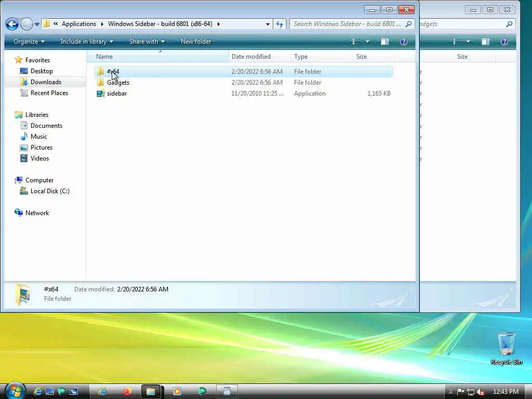The width and height of the screenshot is (532, 399).
Task: Show hidden tray icons arrow
Action: (x=450, y=392)
